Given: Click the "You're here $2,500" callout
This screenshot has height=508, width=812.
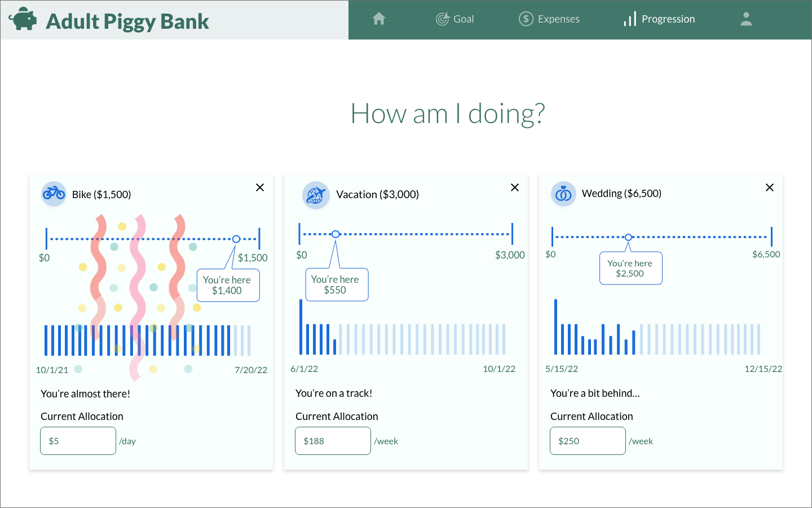Looking at the screenshot, I should tap(630, 268).
